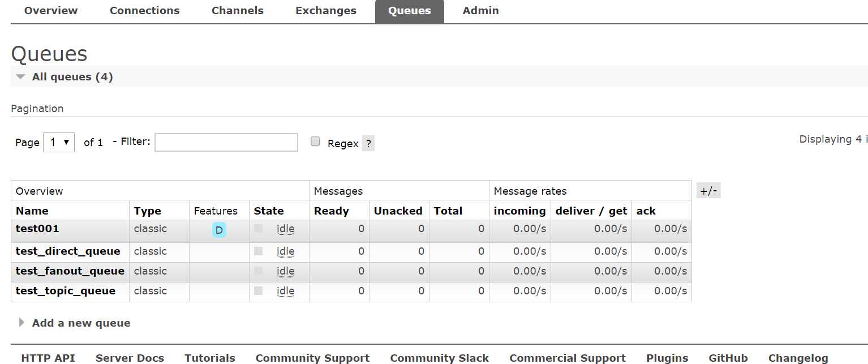Switch to the Exchanges tab
The height and width of the screenshot is (364, 868).
click(326, 11)
